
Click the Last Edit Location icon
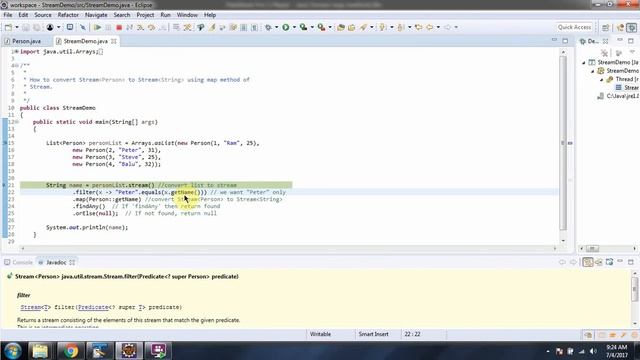click(x=418, y=27)
